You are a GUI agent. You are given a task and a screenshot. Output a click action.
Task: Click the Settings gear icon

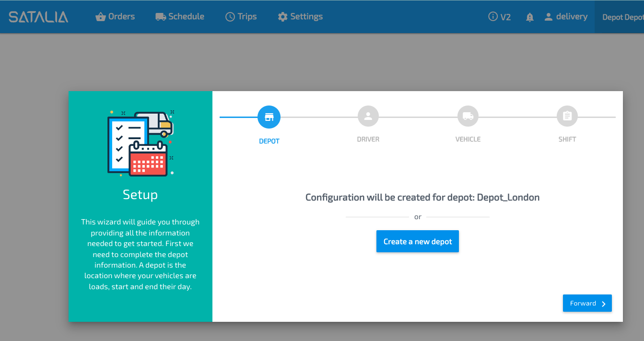283,17
